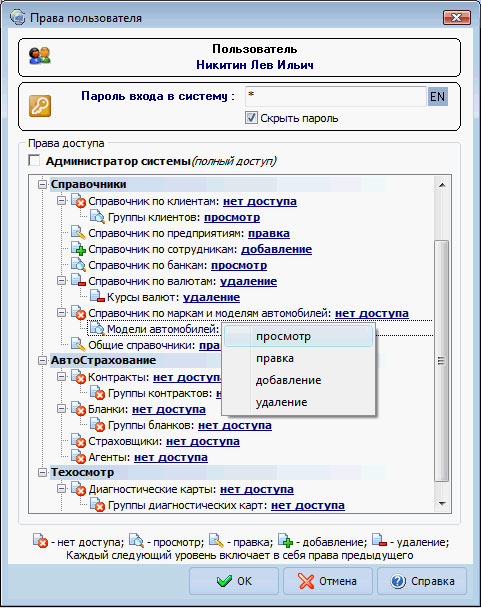Image resolution: width=481 pixels, height=608 pixels.
Task: Collapse the Справочник по маркам и моделям node
Action: 61,313
